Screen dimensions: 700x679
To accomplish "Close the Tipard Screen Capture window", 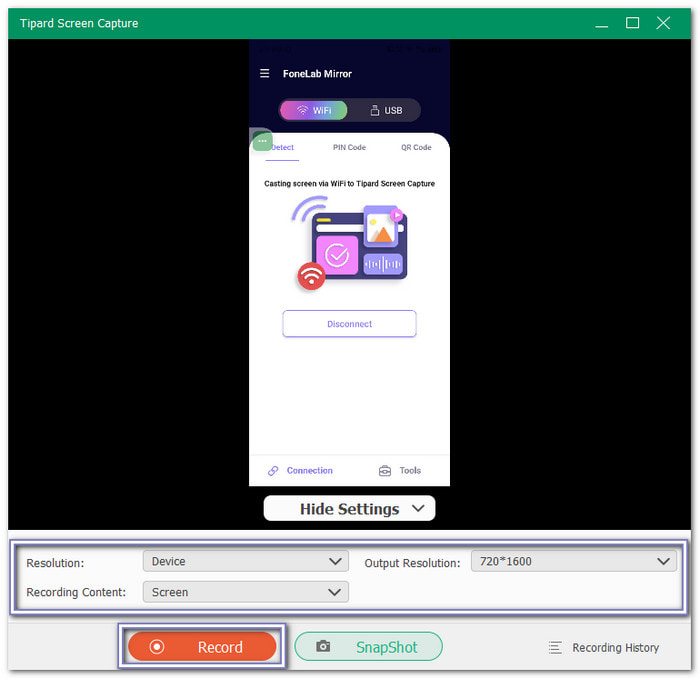I will tap(663, 23).
